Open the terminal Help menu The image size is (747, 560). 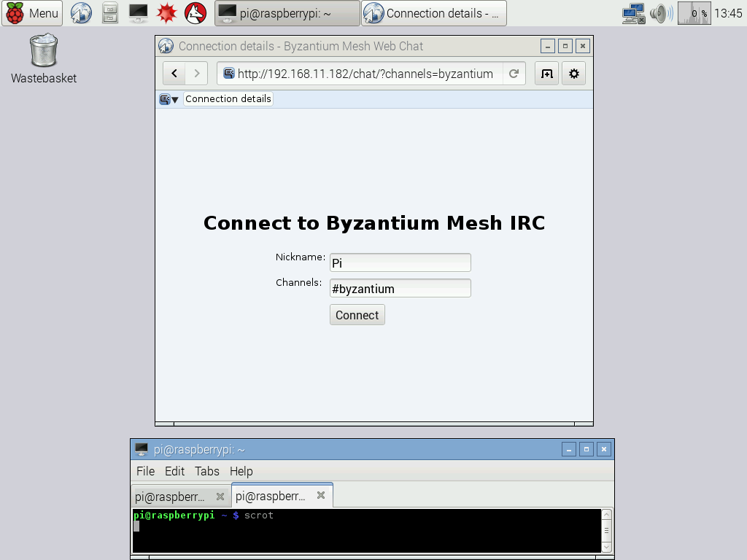(241, 471)
